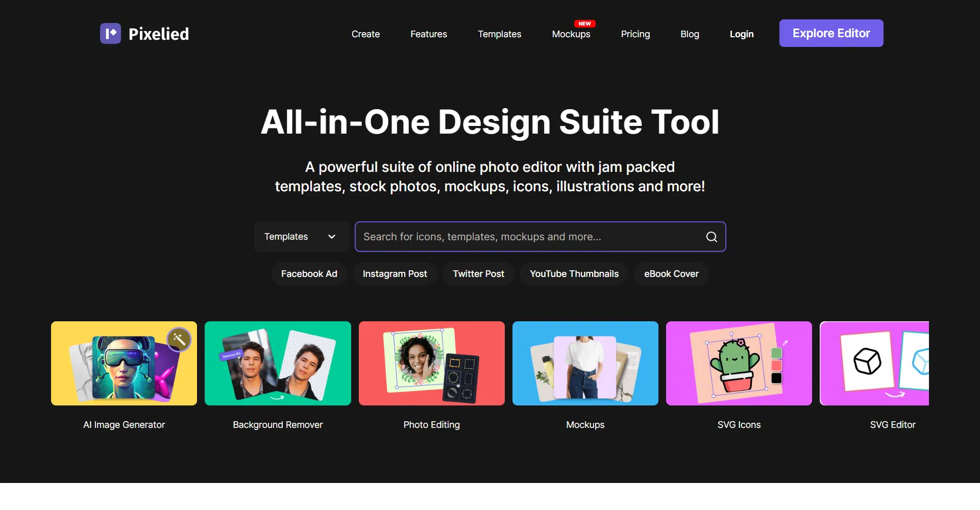This screenshot has width=980, height=510.
Task: Open the Features navigation menu
Action: [428, 34]
